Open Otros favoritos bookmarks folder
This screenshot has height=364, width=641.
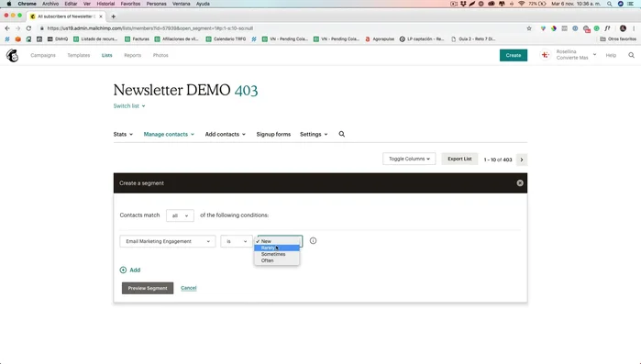[618, 39]
